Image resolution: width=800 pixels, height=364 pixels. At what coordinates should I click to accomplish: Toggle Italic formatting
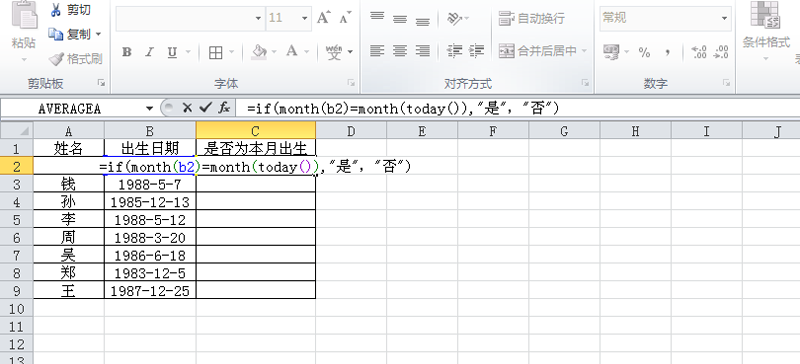point(149,52)
